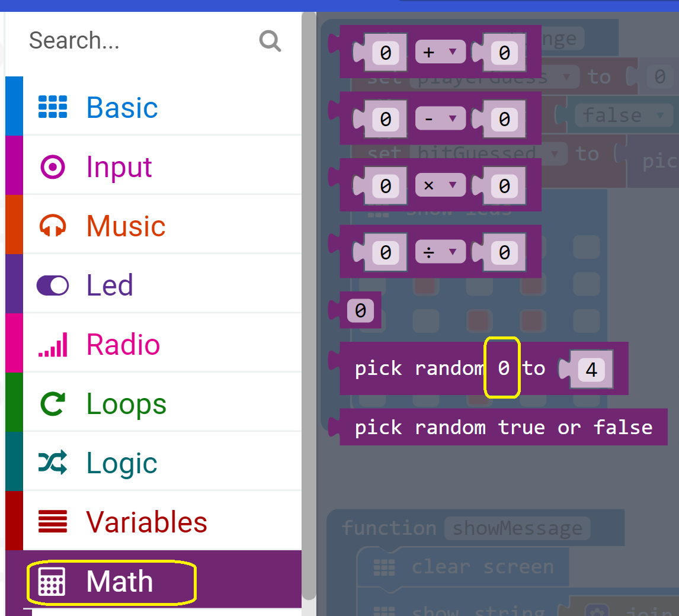Viewport: 679px width, 616px height.
Task: Click the Loops circular arrow icon
Action: (x=53, y=403)
